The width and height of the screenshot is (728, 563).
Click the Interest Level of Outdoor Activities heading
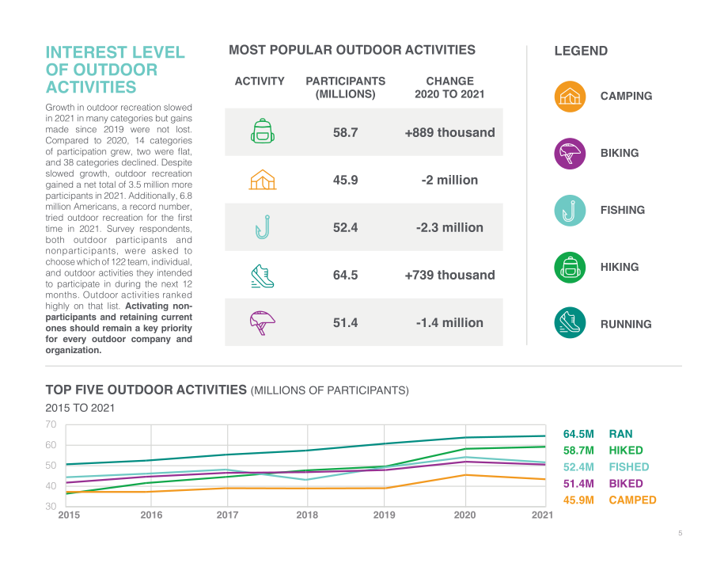point(116,70)
